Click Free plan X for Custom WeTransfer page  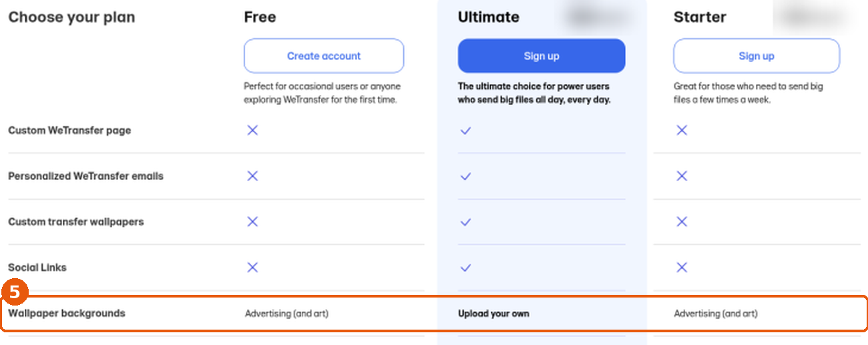pyautogui.click(x=252, y=130)
